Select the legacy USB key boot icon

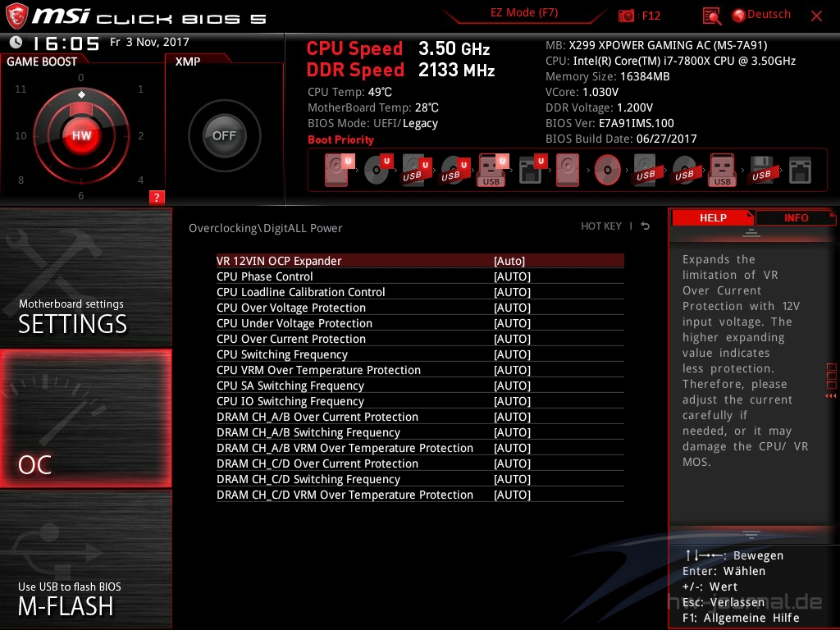pyautogui.click(x=722, y=170)
